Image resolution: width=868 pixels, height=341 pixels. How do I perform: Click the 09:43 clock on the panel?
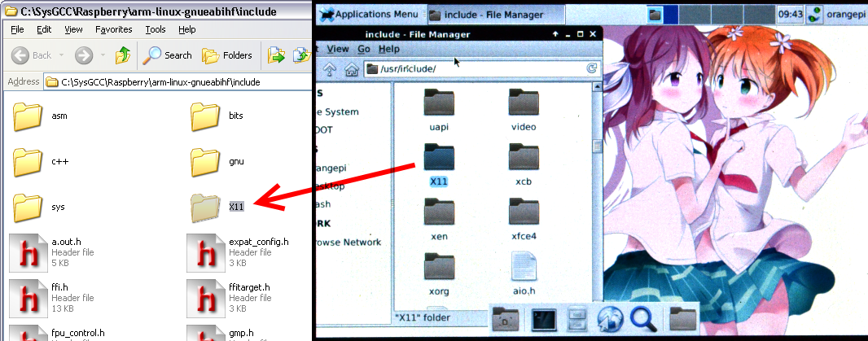790,15
